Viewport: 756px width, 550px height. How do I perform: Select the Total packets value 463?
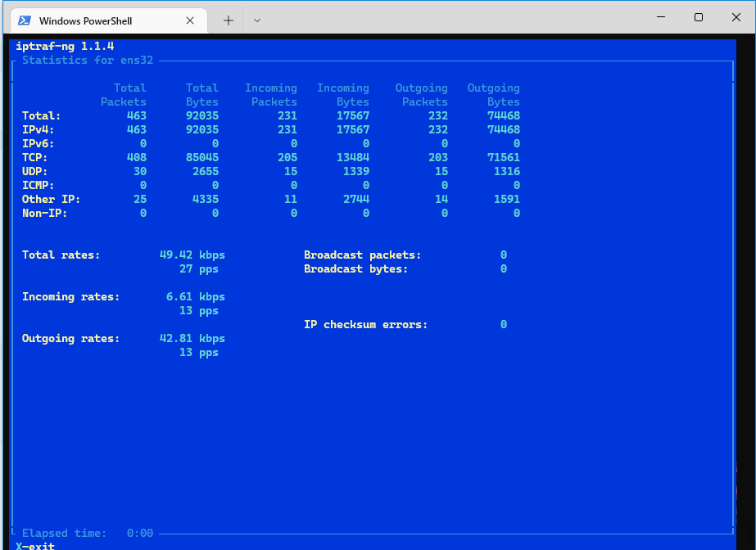137,115
